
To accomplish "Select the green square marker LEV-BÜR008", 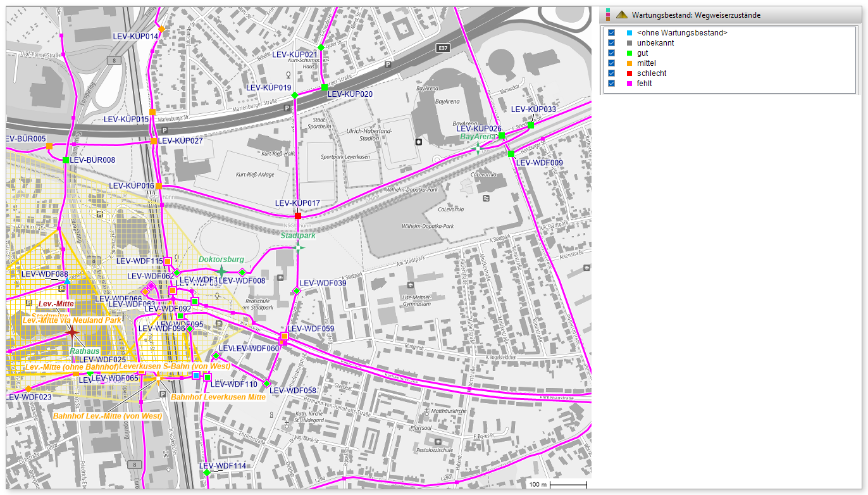I will (66, 160).
